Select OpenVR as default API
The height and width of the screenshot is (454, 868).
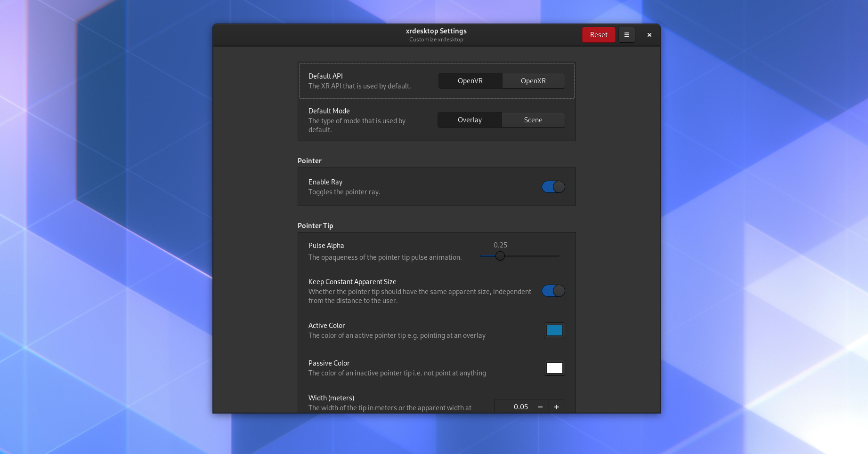470,81
